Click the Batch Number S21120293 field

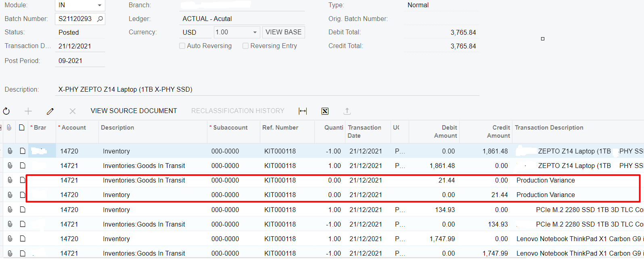[75, 19]
